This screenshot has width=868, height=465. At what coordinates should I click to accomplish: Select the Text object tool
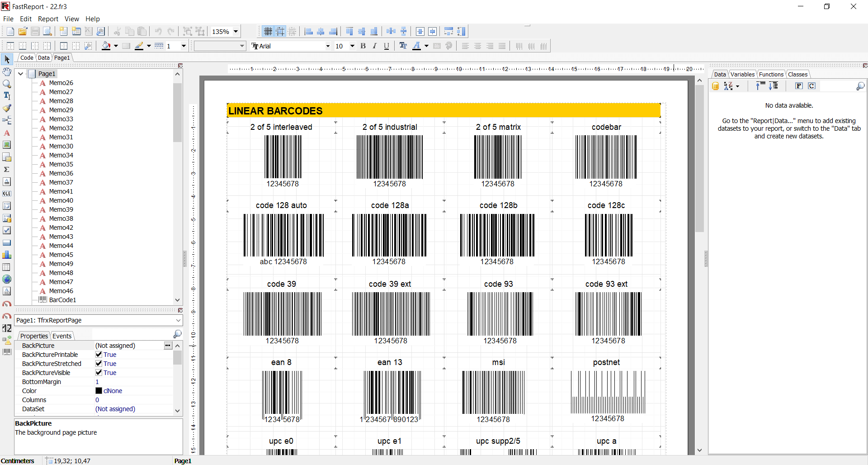pos(7,95)
